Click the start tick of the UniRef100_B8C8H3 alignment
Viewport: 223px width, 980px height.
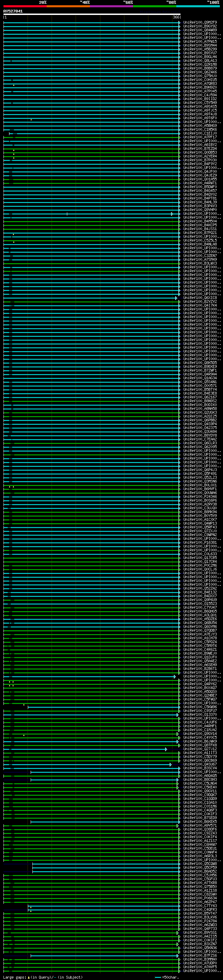point(31,779)
